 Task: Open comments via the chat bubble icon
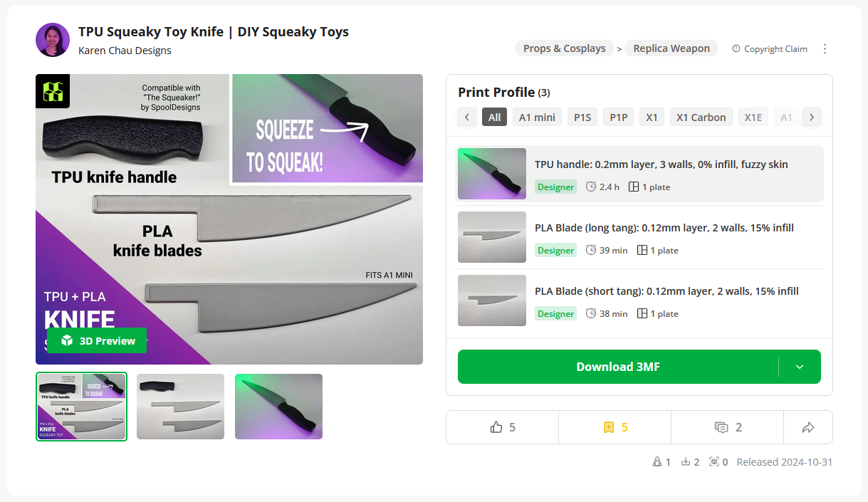click(721, 427)
